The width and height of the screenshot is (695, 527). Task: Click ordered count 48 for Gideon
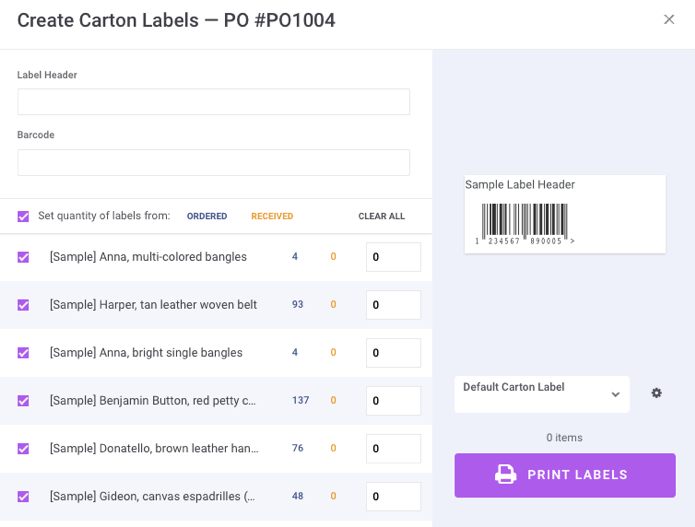297,496
